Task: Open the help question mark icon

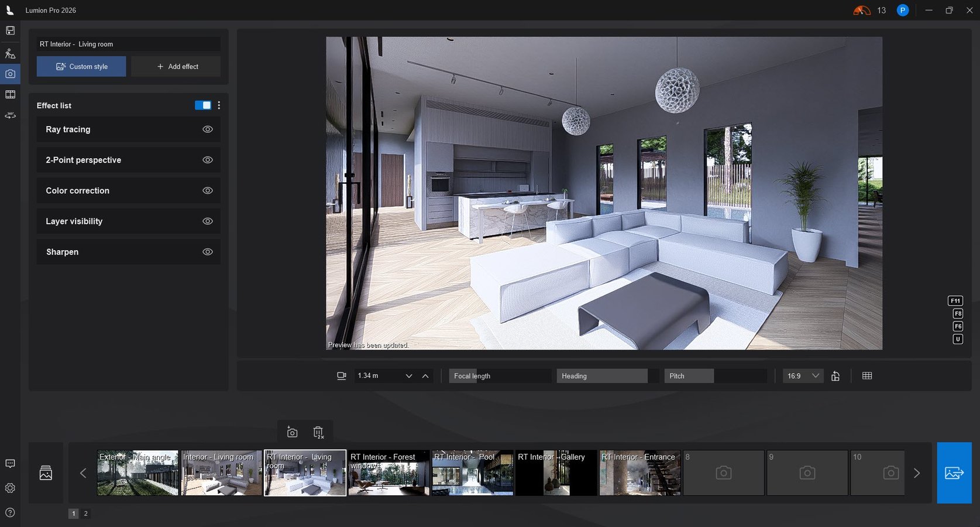Action: click(10, 512)
